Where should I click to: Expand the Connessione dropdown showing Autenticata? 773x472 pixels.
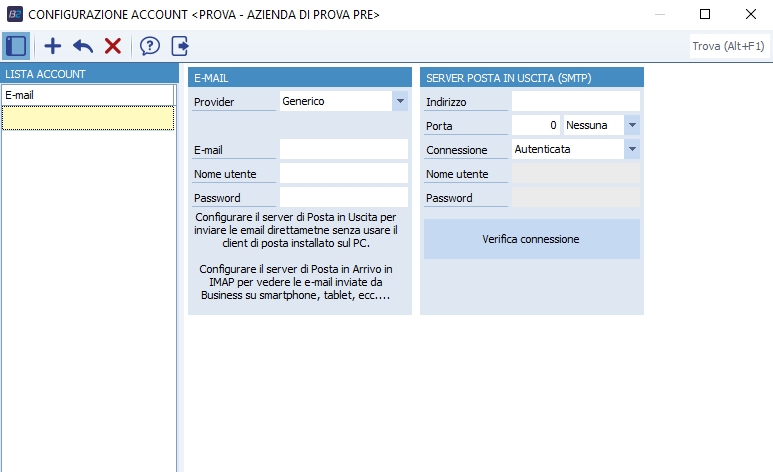coord(632,149)
